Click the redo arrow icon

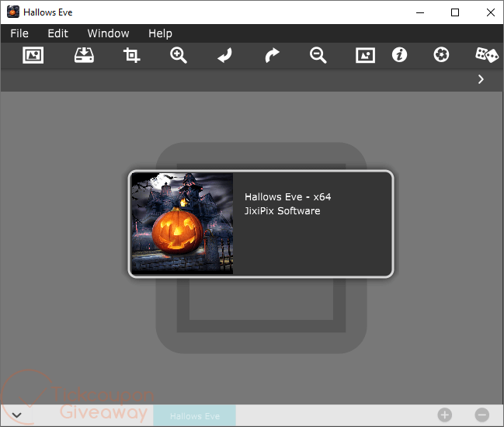272,55
